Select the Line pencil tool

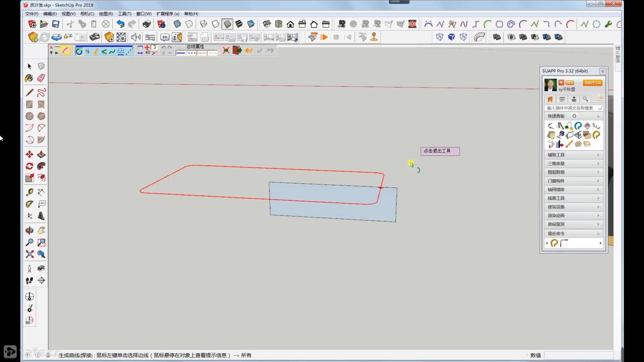(30, 93)
